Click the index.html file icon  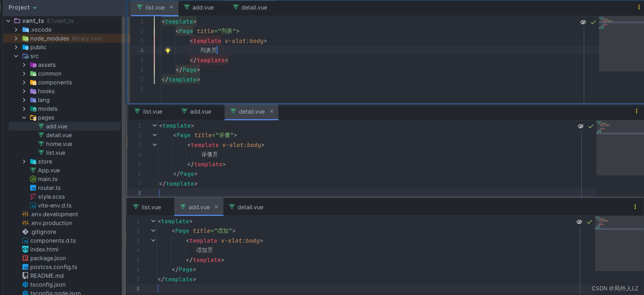tap(25, 249)
